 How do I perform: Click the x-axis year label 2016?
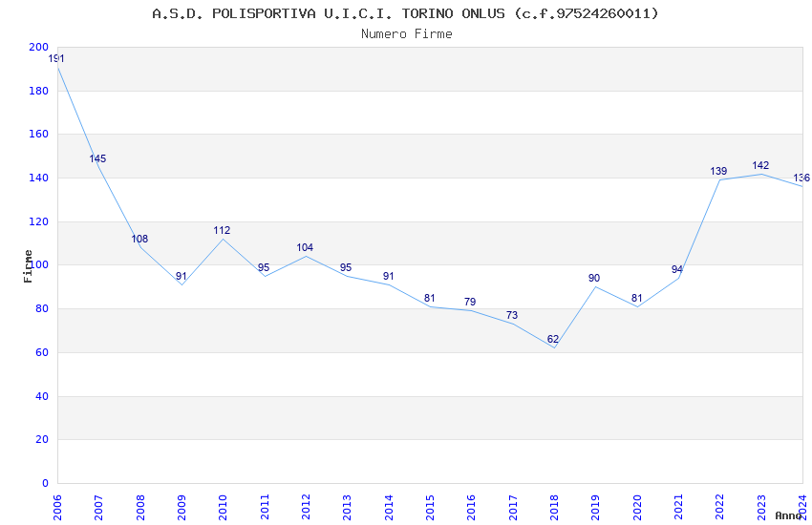click(471, 508)
